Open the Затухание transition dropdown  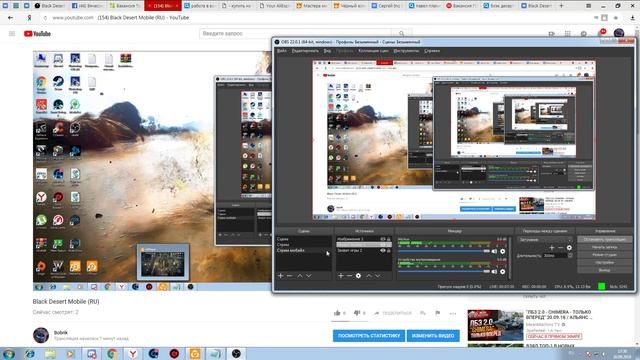(545, 240)
